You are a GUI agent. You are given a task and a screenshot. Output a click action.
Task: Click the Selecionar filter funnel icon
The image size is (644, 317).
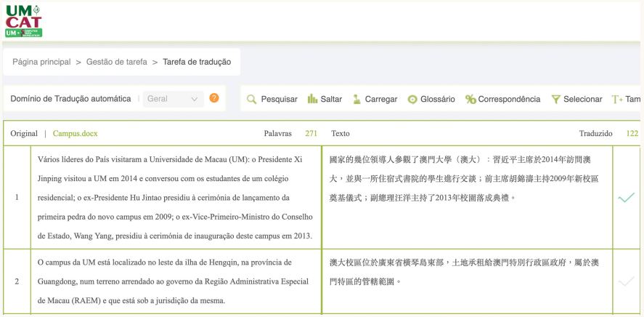(555, 100)
